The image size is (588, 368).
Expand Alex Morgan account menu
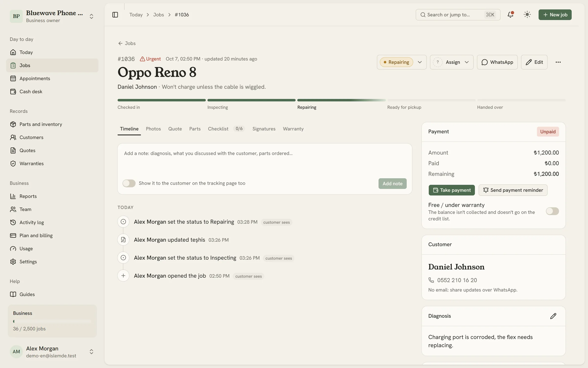(52, 352)
